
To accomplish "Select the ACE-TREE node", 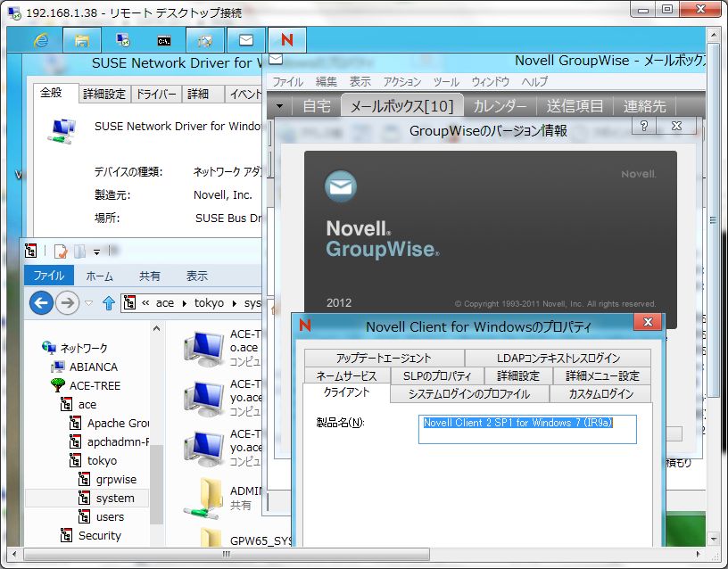I will pos(86,385).
